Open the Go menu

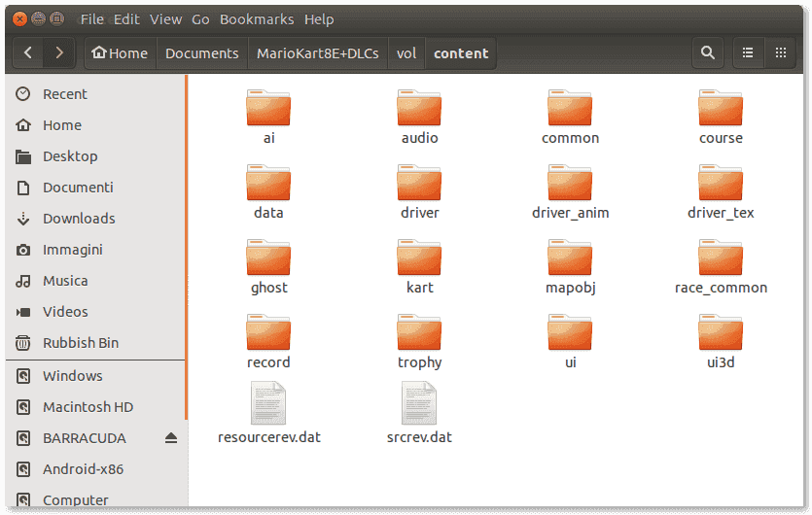click(x=200, y=19)
